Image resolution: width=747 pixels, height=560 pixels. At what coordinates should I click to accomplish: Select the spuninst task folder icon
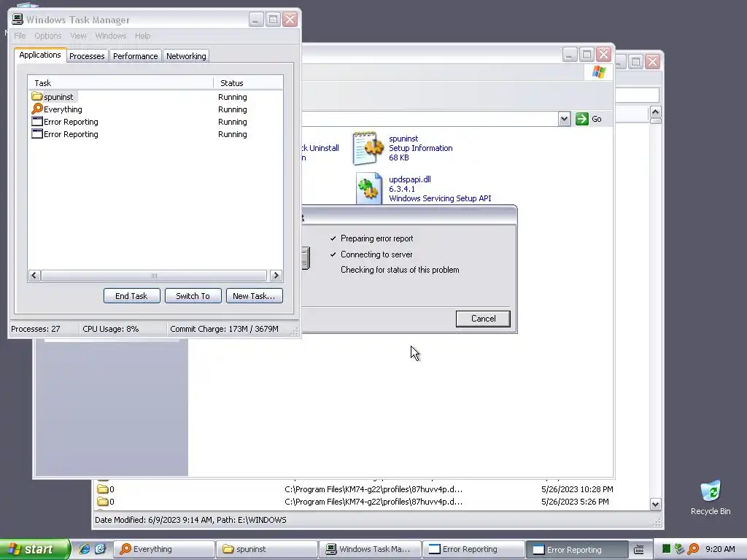[x=36, y=97]
